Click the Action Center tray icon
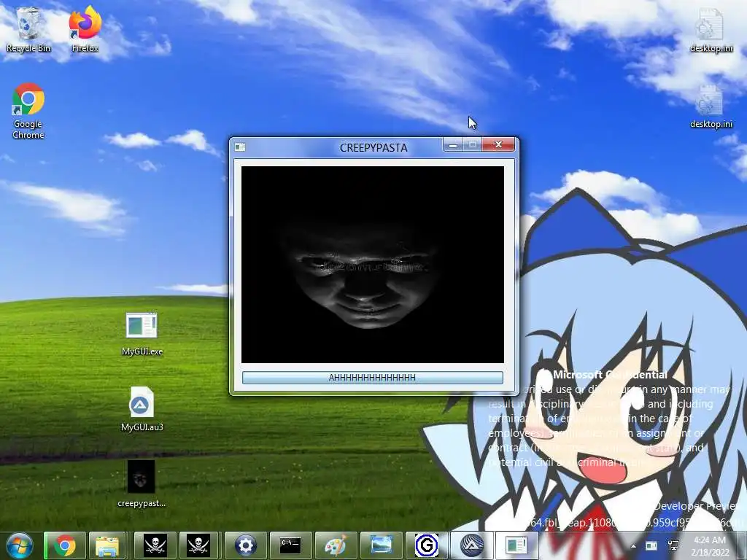 coord(651,545)
